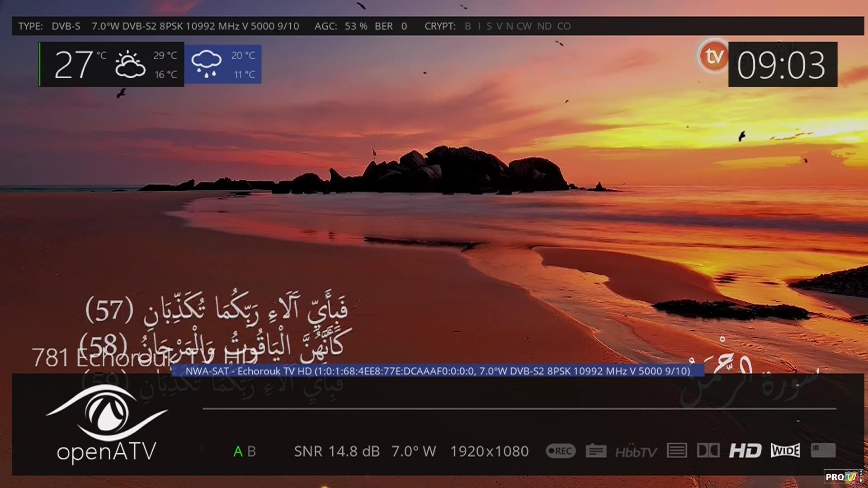
Task: Click the REC recording indicator icon
Action: pos(561,451)
